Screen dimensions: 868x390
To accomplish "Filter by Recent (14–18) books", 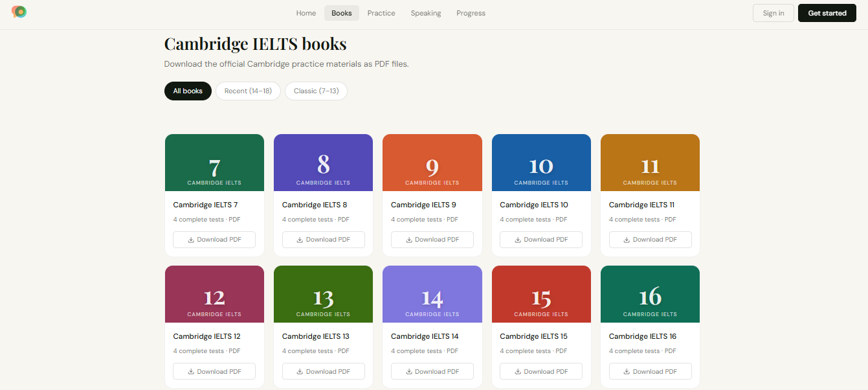I will pos(248,91).
